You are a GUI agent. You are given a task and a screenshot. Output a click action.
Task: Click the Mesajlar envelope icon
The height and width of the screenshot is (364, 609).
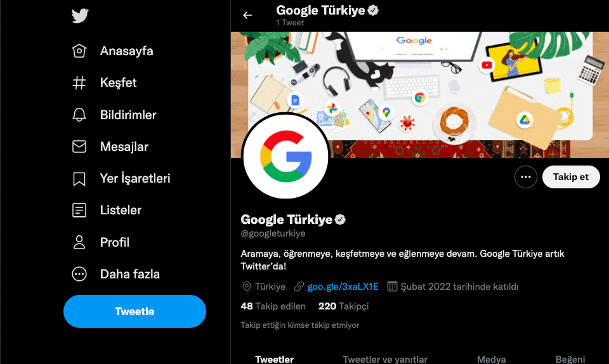click(x=79, y=146)
